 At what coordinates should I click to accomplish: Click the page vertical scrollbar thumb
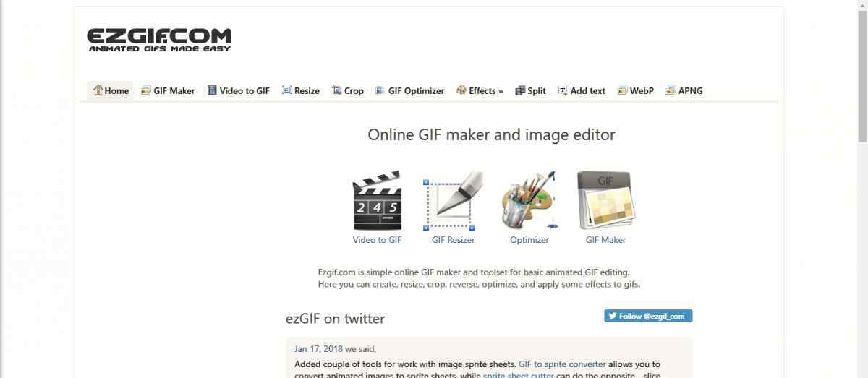pyautogui.click(x=862, y=76)
